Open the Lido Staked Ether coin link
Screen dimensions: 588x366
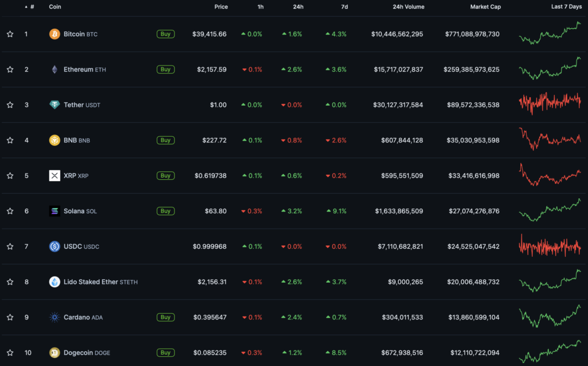pyautogui.click(x=91, y=282)
